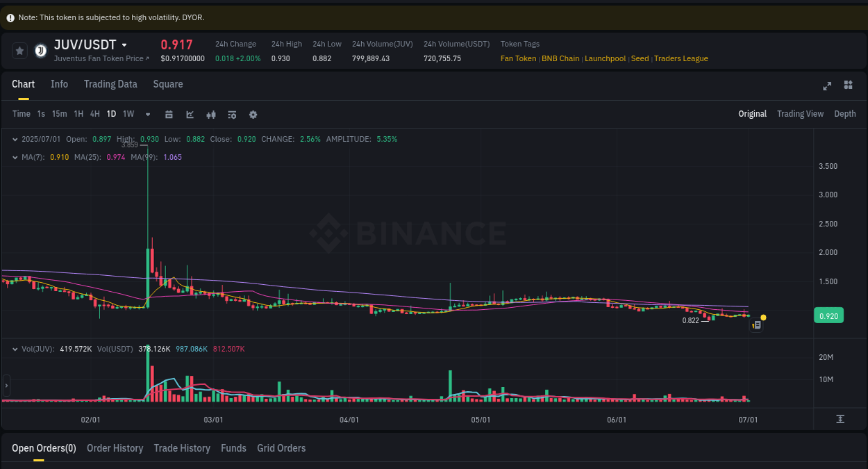This screenshot has width=868, height=469.
Task: Open the chart layout grid icon
Action: pyautogui.click(x=848, y=85)
